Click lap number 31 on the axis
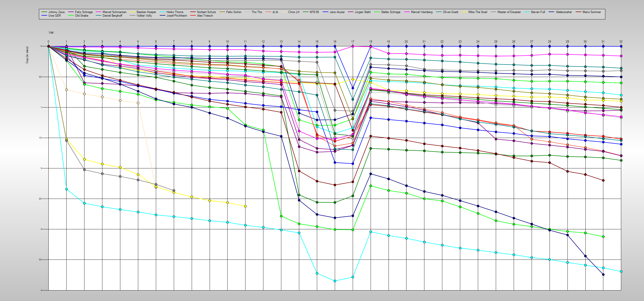644x301 pixels. (x=603, y=41)
